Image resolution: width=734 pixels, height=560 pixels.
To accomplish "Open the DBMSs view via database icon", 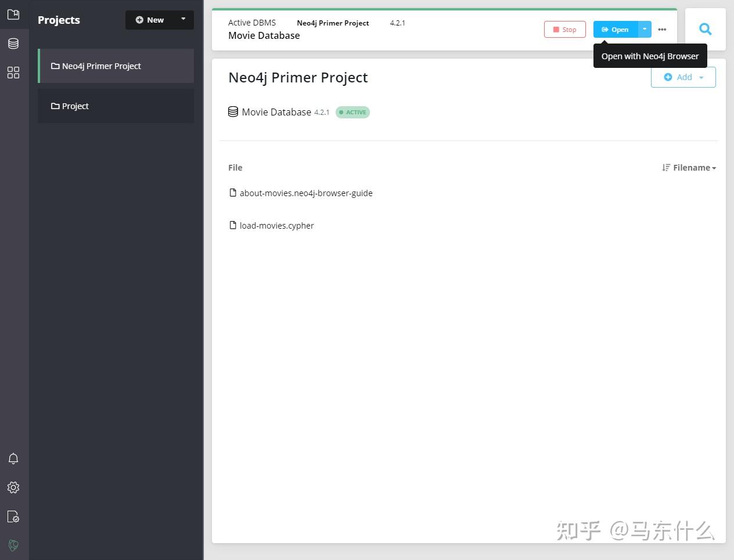I will [13, 43].
